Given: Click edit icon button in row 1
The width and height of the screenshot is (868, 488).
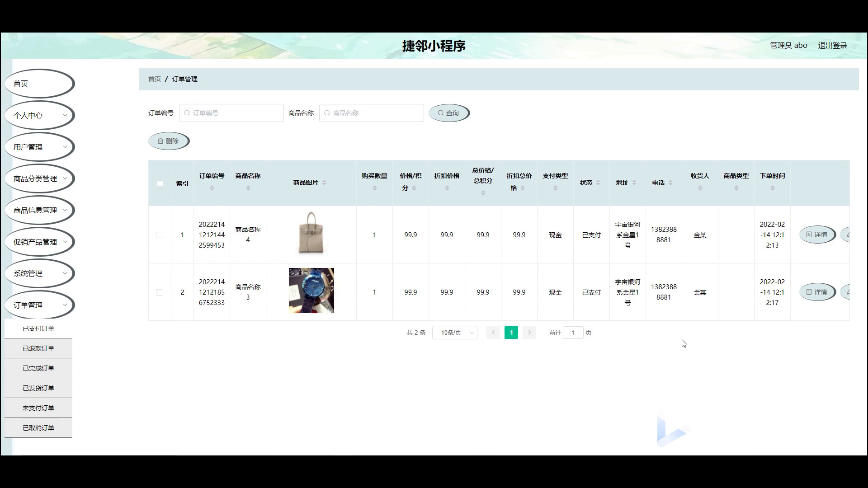Looking at the screenshot, I should [x=845, y=235].
